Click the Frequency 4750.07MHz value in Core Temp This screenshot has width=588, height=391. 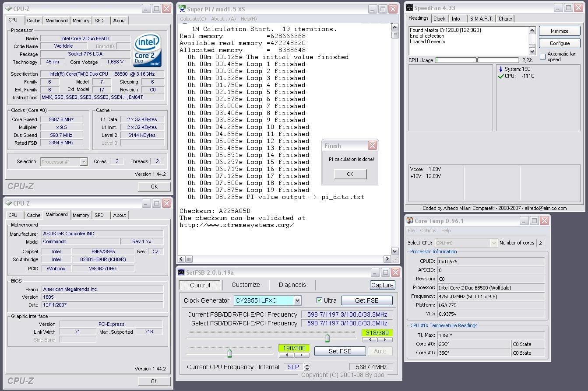[491, 296]
